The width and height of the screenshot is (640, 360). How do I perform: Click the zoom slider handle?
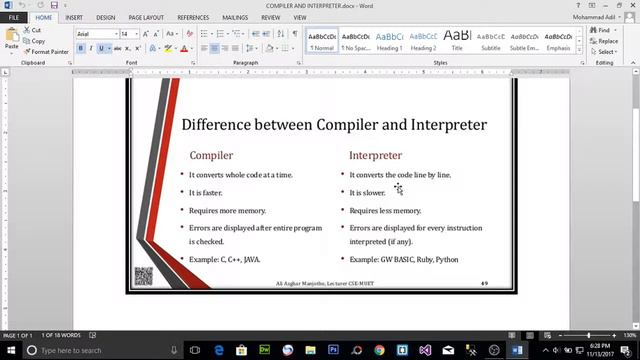(x=589, y=336)
